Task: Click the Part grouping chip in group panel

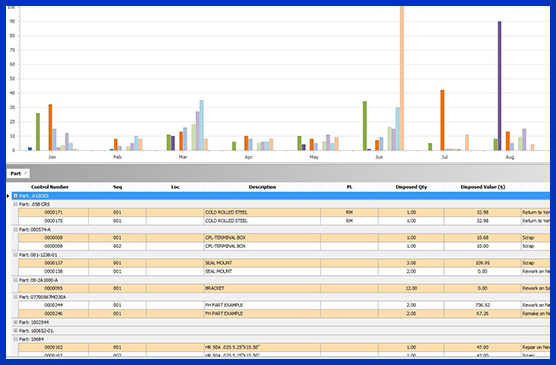Action: click(x=18, y=173)
